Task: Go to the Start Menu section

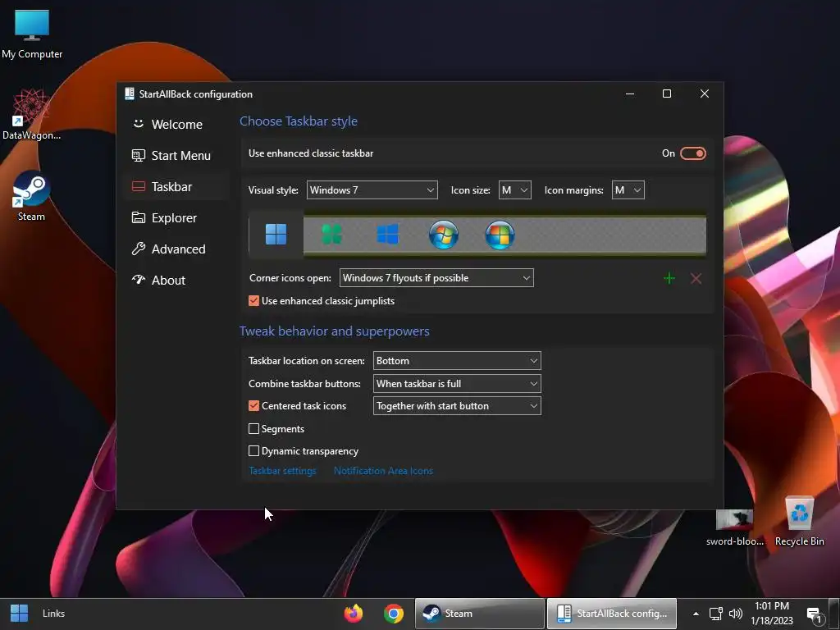Action: [x=176, y=155]
